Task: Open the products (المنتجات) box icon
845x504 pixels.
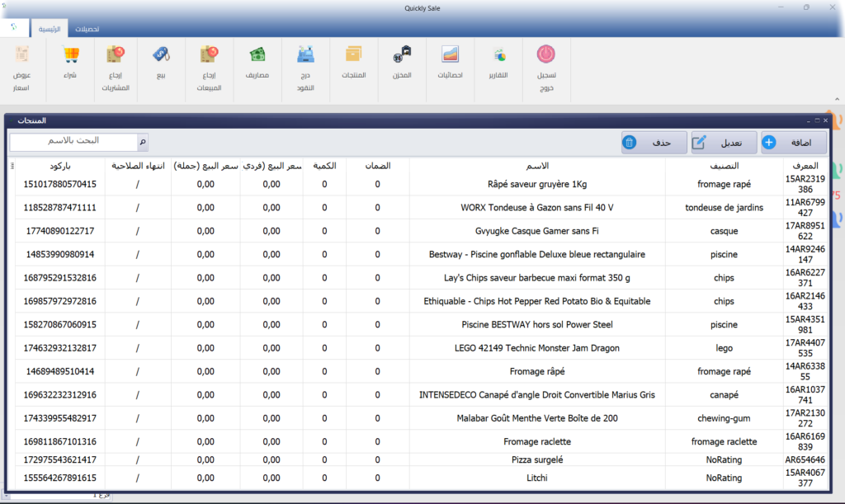Action: coord(353,55)
